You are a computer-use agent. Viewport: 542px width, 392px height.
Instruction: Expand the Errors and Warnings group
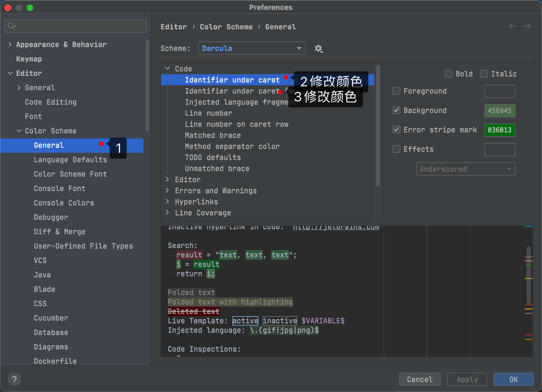(167, 190)
